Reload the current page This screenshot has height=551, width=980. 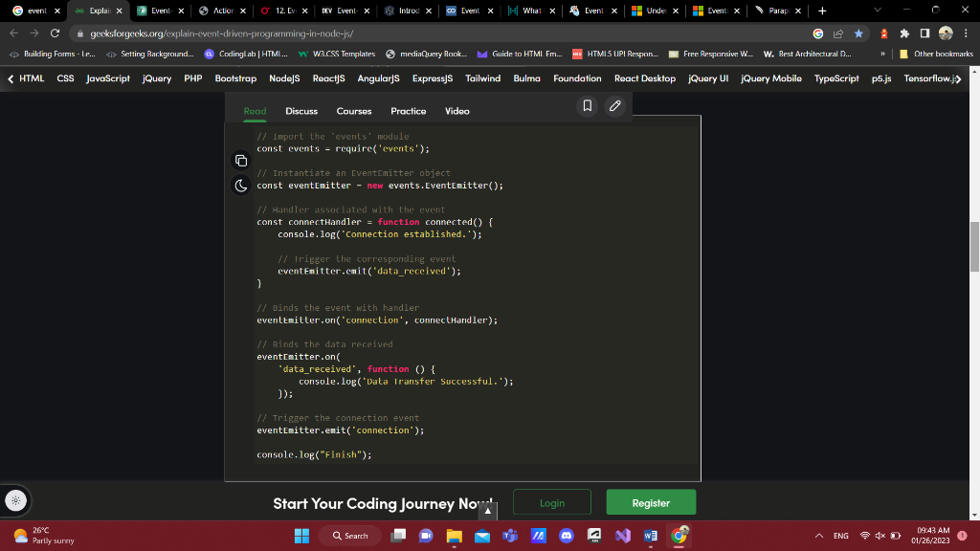coord(55,32)
